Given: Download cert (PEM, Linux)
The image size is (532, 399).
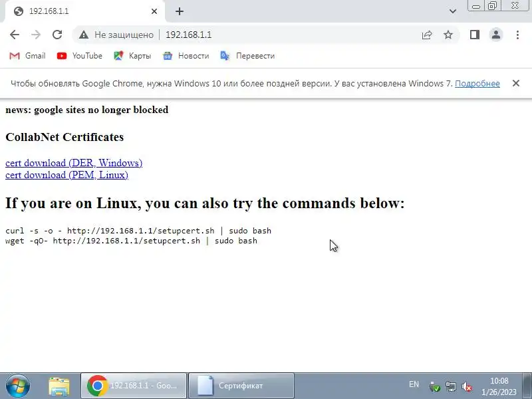Looking at the screenshot, I should (x=67, y=175).
